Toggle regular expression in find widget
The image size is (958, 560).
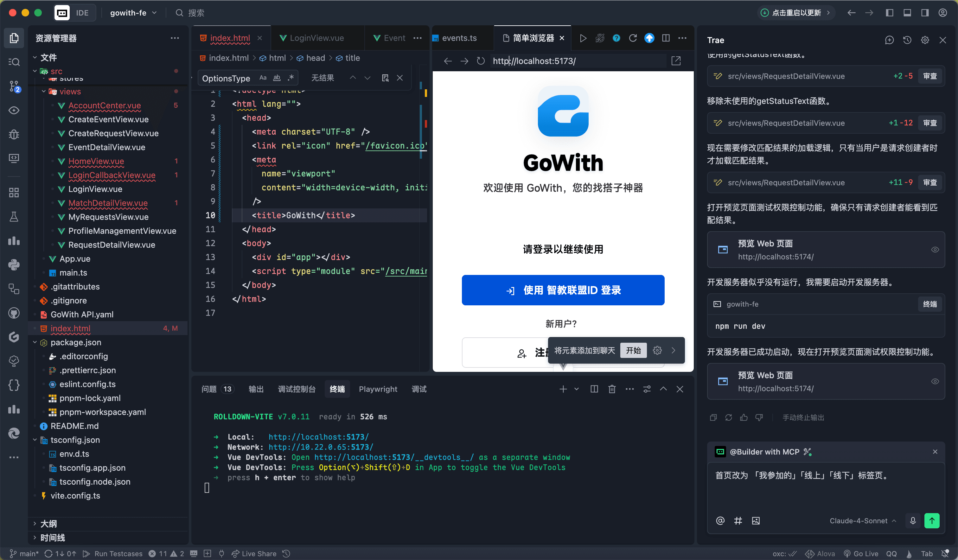tap(291, 78)
